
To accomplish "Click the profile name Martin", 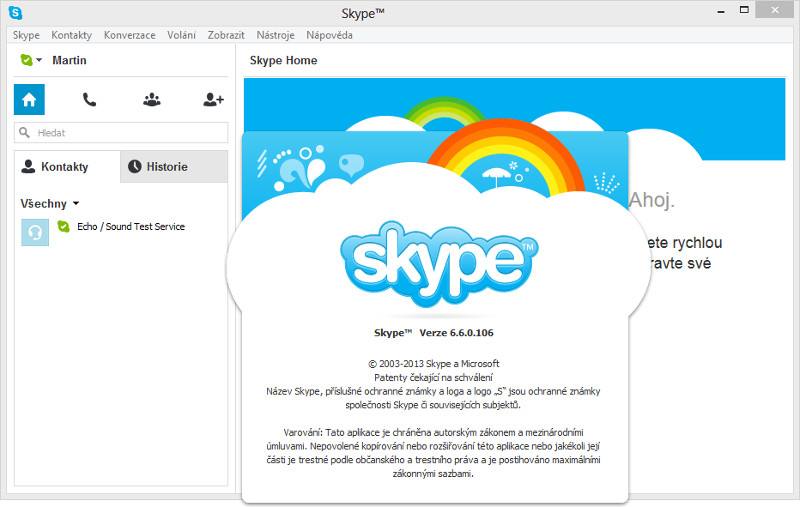I will [69, 60].
